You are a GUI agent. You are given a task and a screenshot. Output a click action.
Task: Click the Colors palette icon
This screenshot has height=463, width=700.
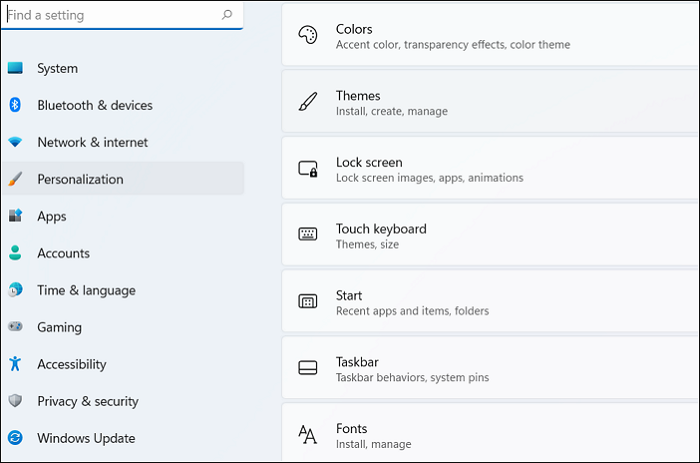pyautogui.click(x=308, y=35)
